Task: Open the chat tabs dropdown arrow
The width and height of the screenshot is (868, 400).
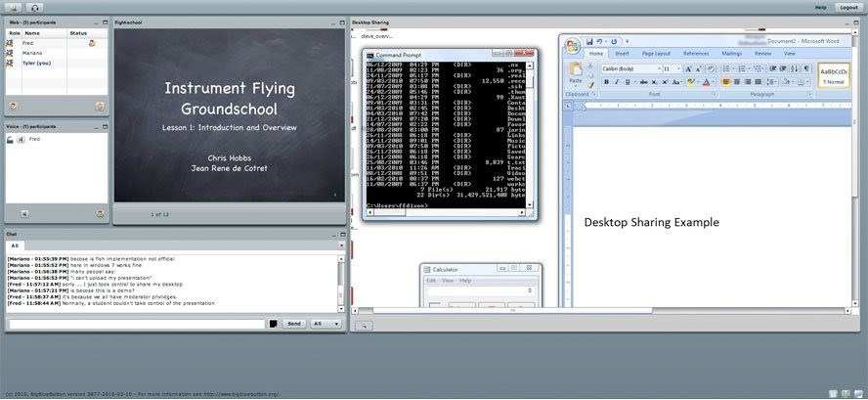Action: 341,244
